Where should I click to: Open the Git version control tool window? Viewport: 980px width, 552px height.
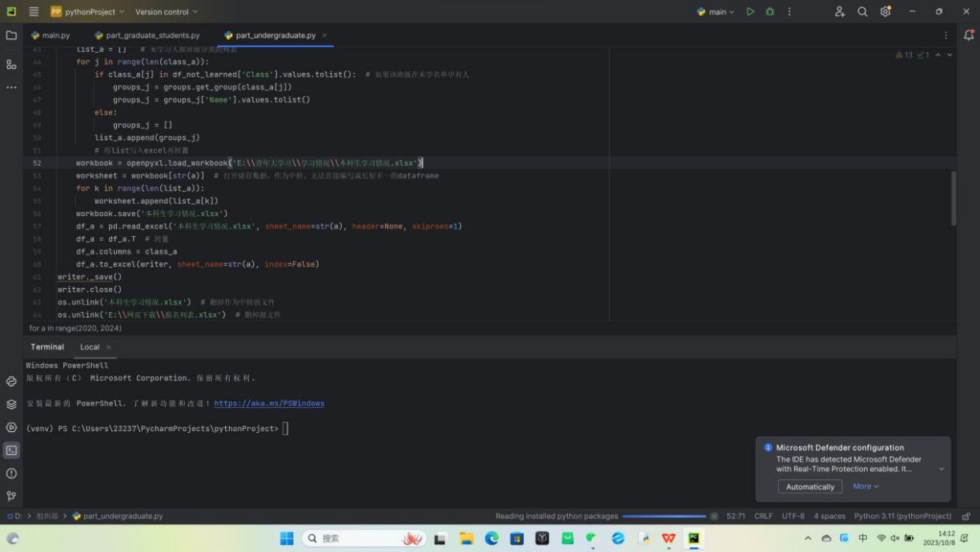pyautogui.click(x=11, y=496)
